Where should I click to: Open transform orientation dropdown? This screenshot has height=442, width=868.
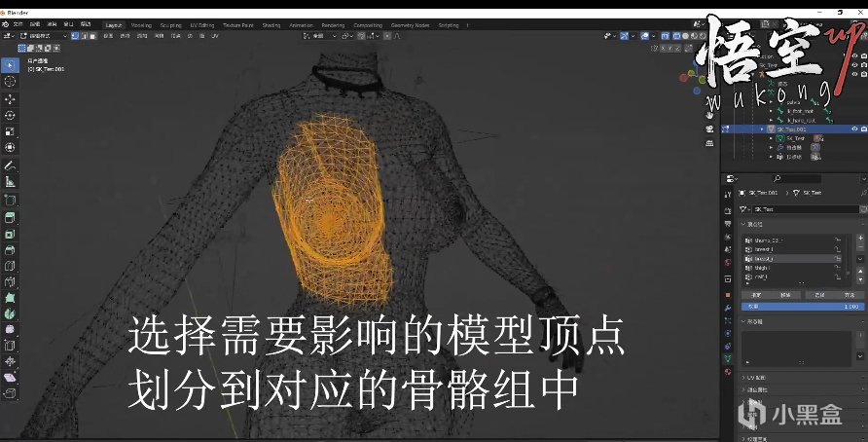click(x=320, y=35)
